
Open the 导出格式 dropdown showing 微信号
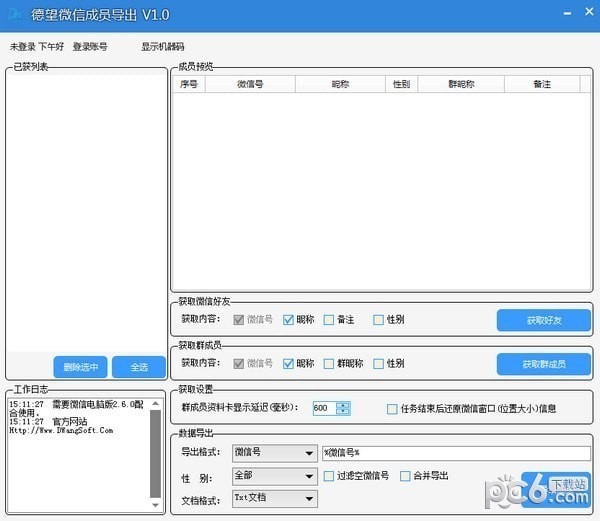[x=275, y=453]
